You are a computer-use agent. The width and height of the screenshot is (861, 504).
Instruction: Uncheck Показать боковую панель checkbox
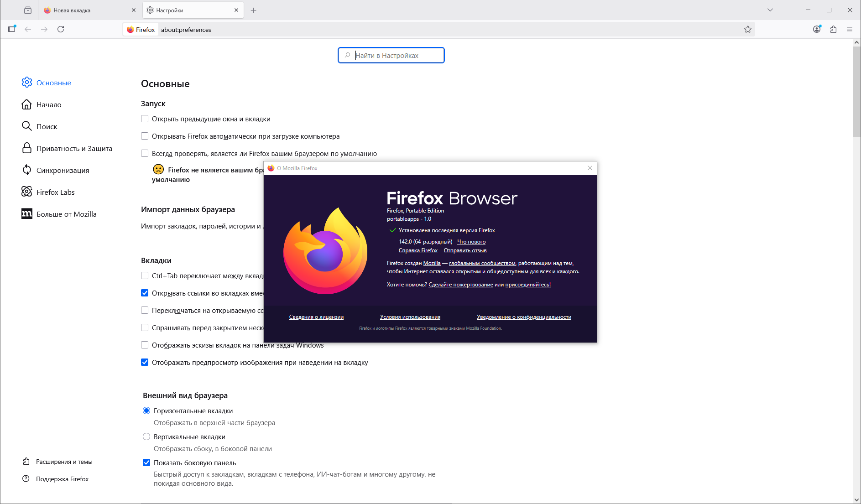tap(146, 462)
